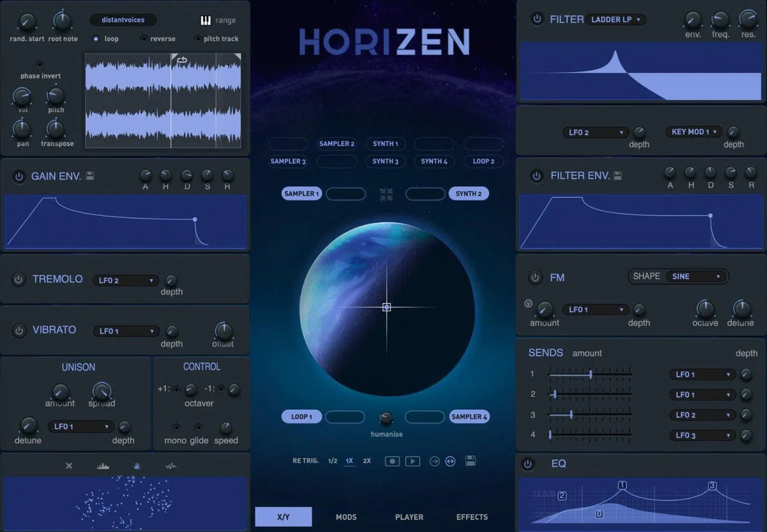The image size is (767, 532).
Task: Click the X visualizer icon to disable display
Action: tap(69, 466)
